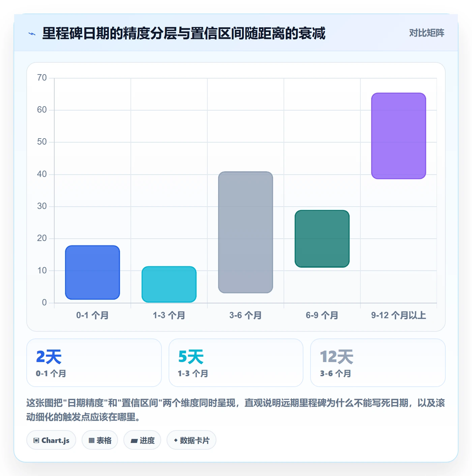Click the x-axis label 6-9 个月

pyautogui.click(x=322, y=316)
